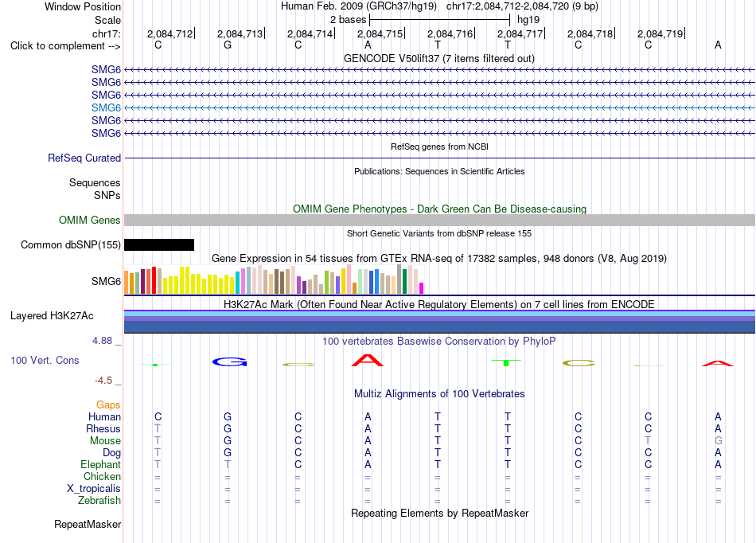Click the Layered H3K27Ac signal band
This screenshot has width=756, height=543.
click(439, 321)
